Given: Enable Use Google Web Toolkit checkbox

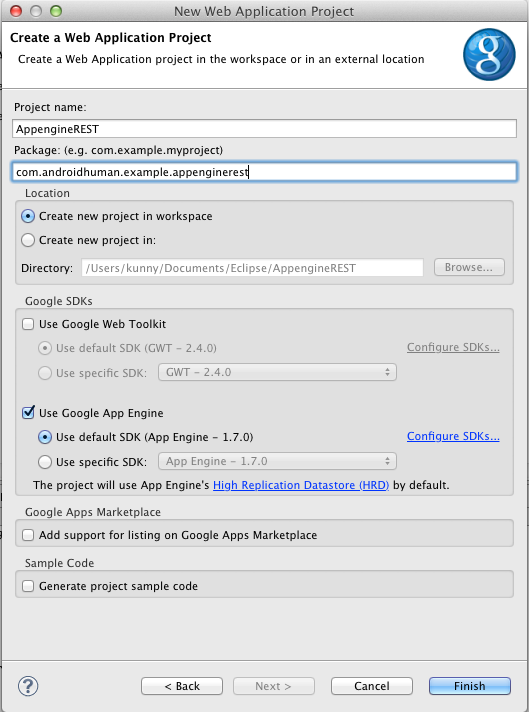Looking at the screenshot, I should tap(28, 324).
